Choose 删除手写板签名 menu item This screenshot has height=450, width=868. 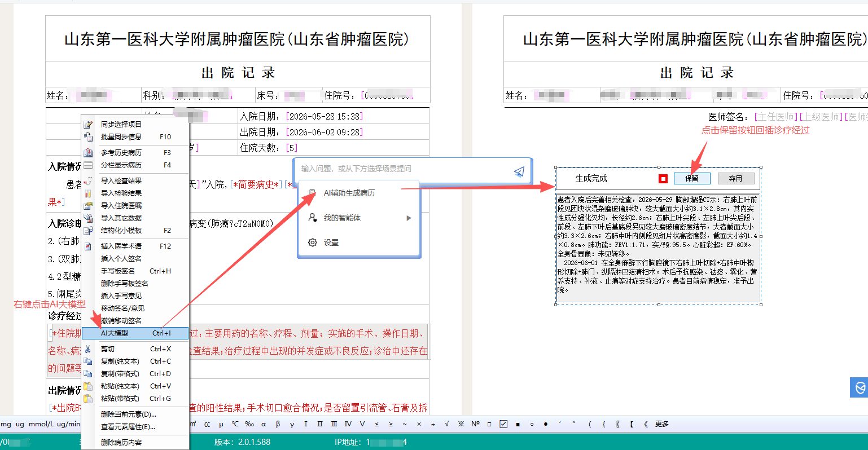[x=135, y=283]
